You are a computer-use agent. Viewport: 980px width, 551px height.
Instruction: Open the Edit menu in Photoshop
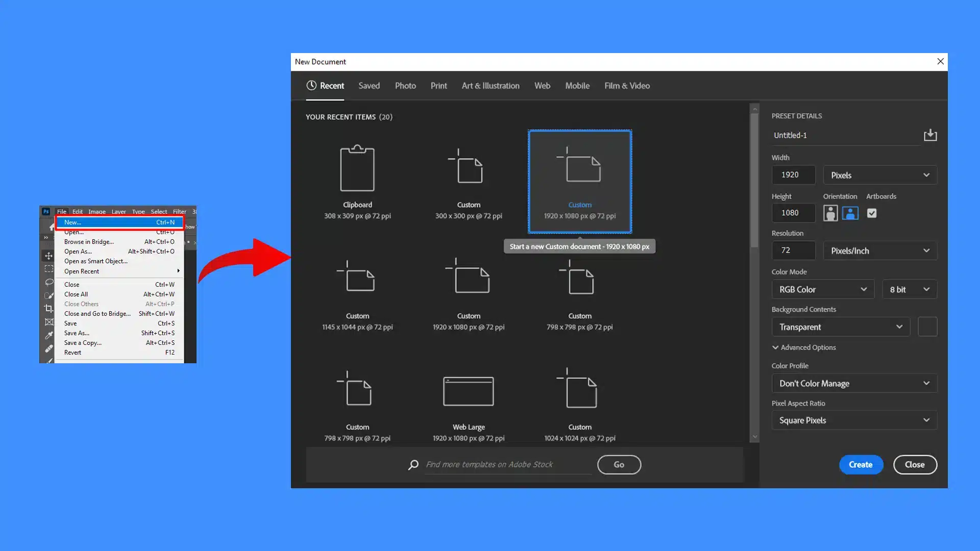(77, 211)
